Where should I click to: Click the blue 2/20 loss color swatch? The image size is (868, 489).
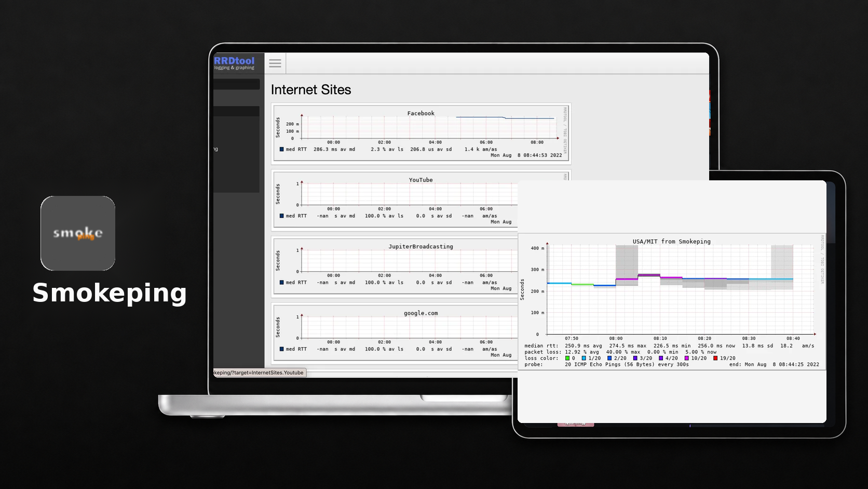(x=609, y=358)
